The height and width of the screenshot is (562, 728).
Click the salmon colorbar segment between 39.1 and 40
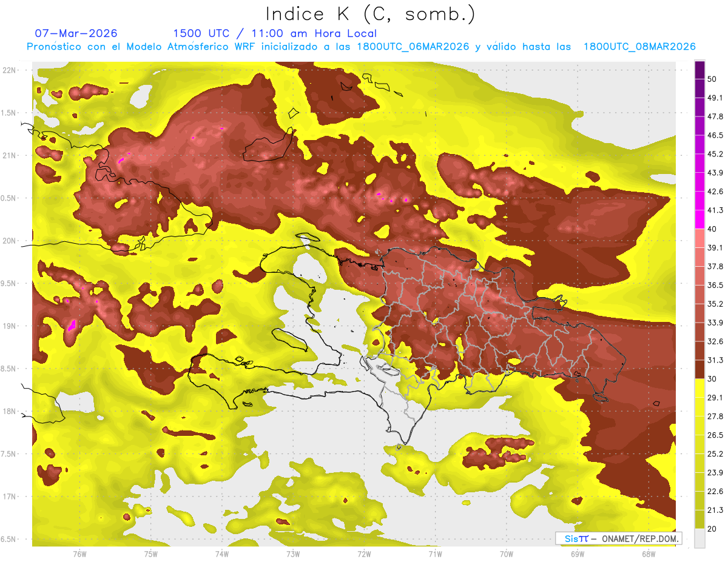tap(699, 238)
